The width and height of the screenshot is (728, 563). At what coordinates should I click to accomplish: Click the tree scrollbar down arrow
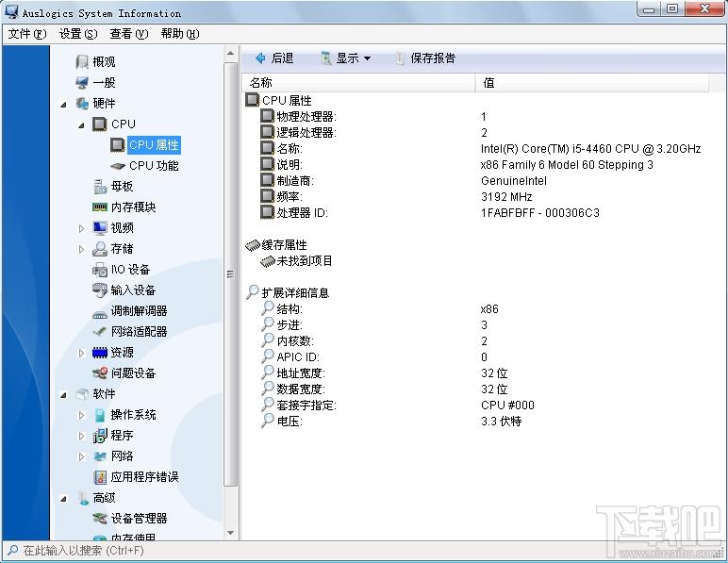(x=230, y=533)
